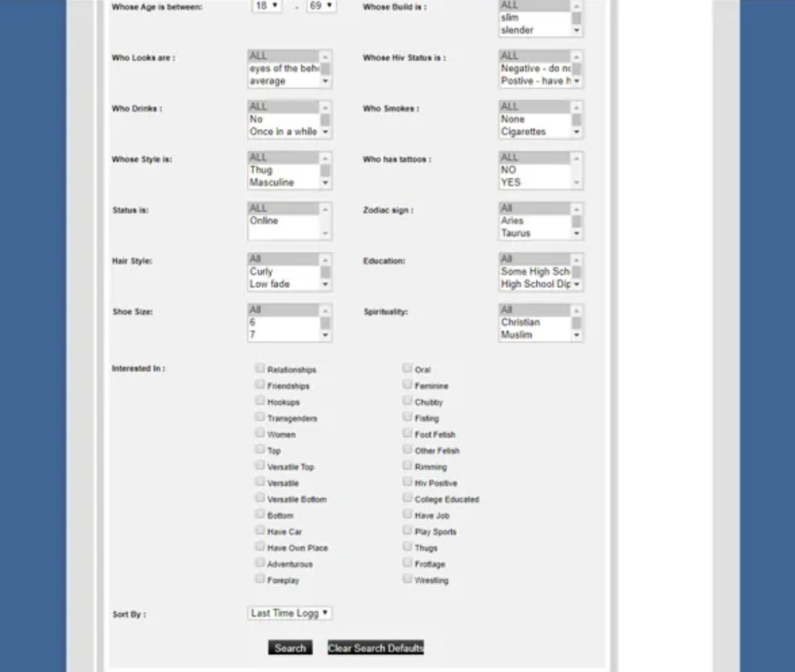Screen dimensions: 795x672
Task: Click Shoe Size list down arrow
Action: point(325,335)
